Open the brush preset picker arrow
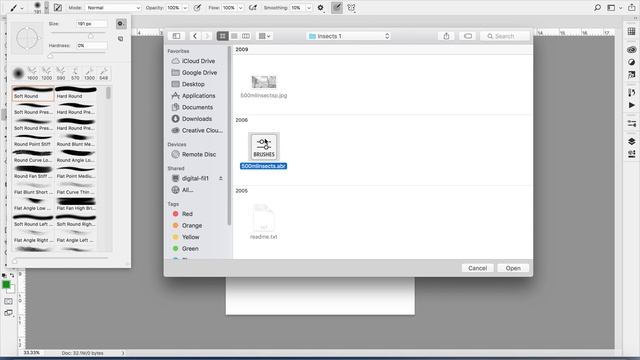This screenshot has height=360, width=640. coord(46,7)
